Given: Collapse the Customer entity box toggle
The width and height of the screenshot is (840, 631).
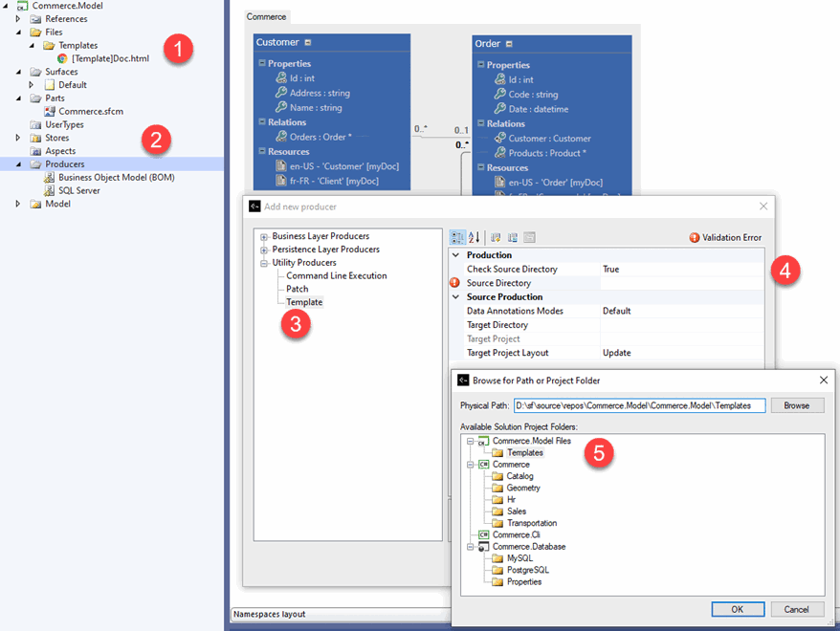Looking at the screenshot, I should [307, 43].
